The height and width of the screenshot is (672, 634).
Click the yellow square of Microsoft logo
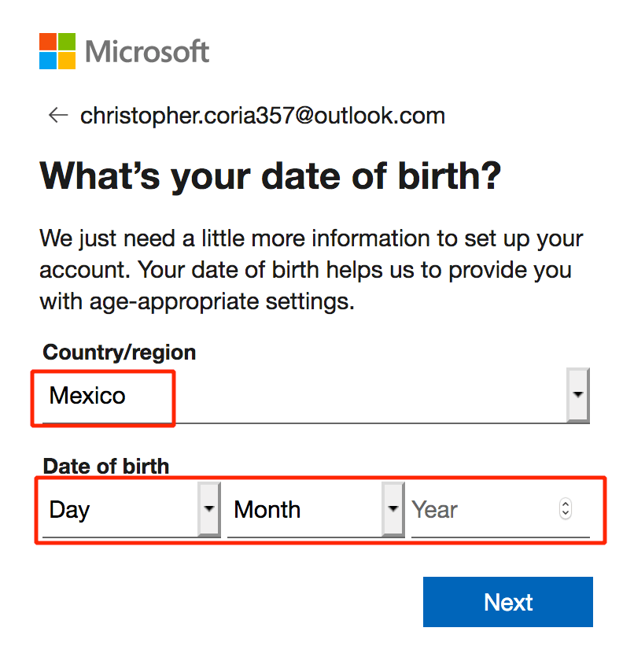(x=67, y=61)
